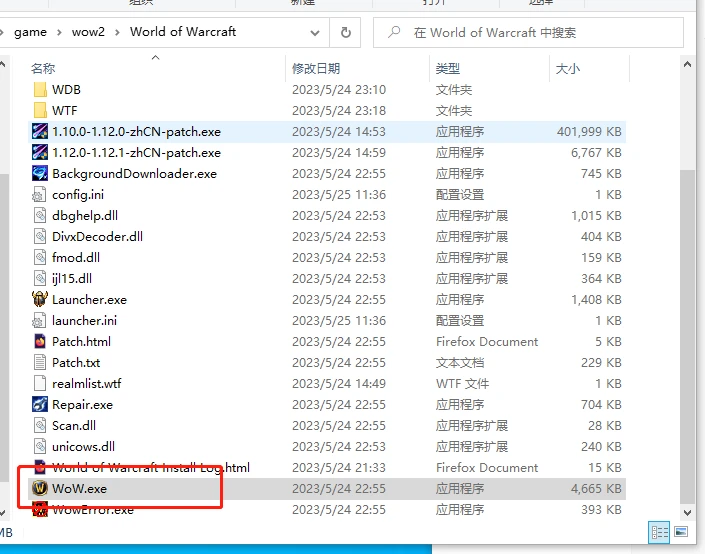This screenshot has width=705, height=554.
Task: Select the file name Patch.txt
Action: (76, 362)
